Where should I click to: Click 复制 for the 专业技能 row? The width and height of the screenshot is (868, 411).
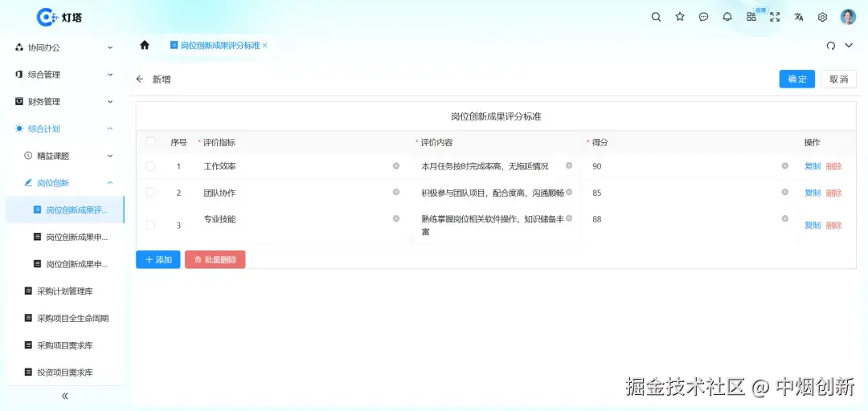point(812,225)
